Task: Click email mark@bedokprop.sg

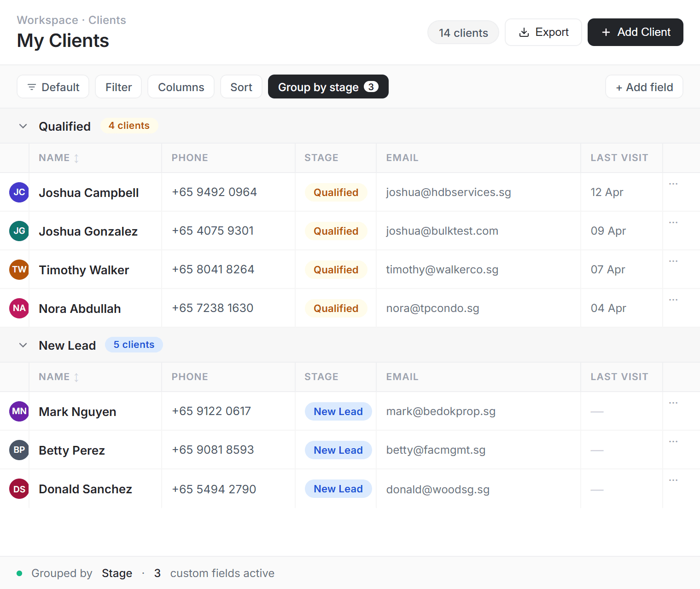Action: [x=441, y=411]
